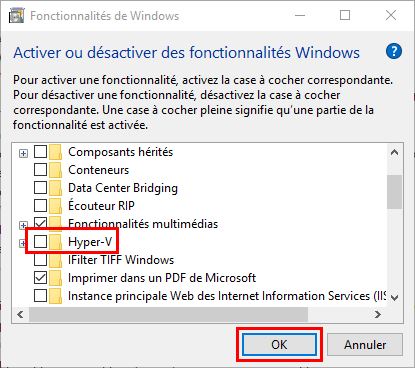Click the Annuler button
This screenshot has width=415, height=368.
click(x=365, y=345)
